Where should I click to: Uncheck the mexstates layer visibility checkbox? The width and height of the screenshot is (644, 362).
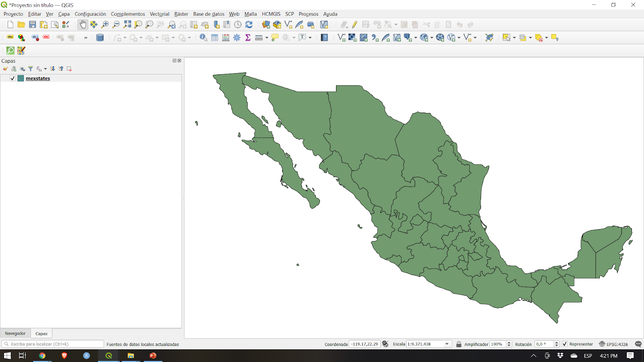point(12,78)
